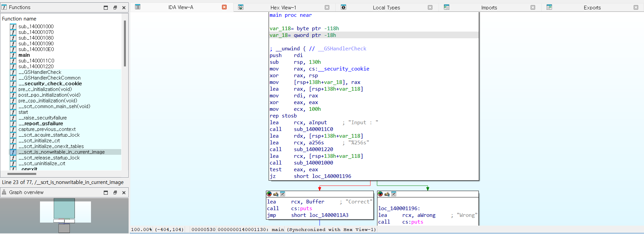Click the Imports tab icon
644x234 pixels.
[446, 7]
